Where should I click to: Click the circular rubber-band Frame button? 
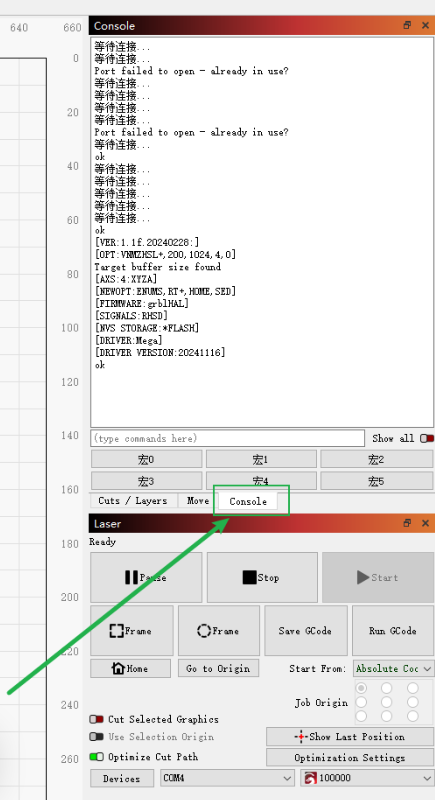(x=219, y=631)
